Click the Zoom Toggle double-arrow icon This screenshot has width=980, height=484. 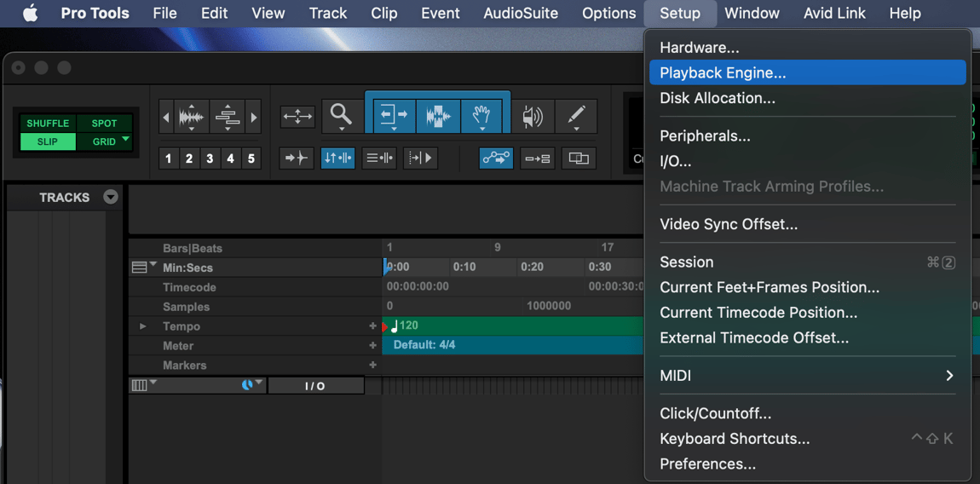point(297,116)
